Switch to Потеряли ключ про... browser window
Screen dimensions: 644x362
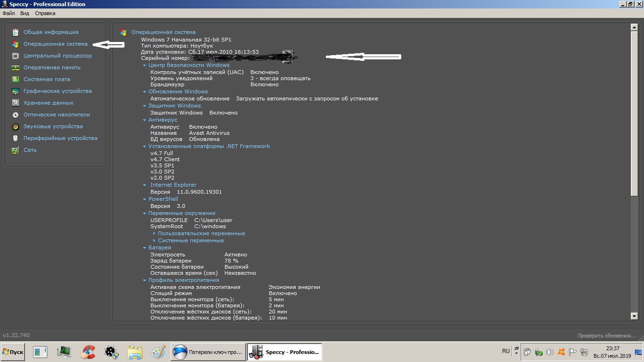coord(208,352)
